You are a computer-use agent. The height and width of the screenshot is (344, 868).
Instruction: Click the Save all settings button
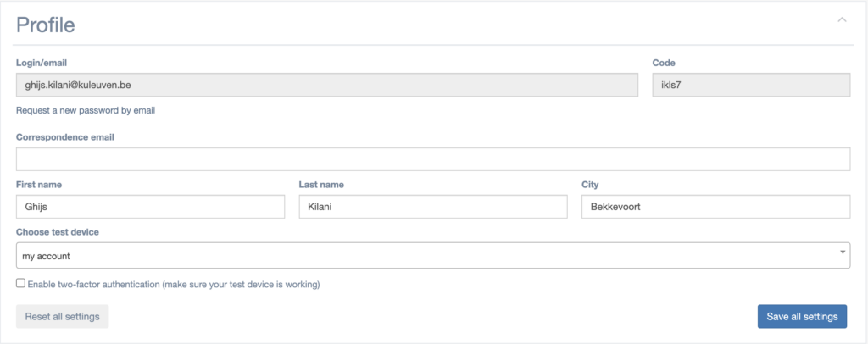pyautogui.click(x=802, y=316)
